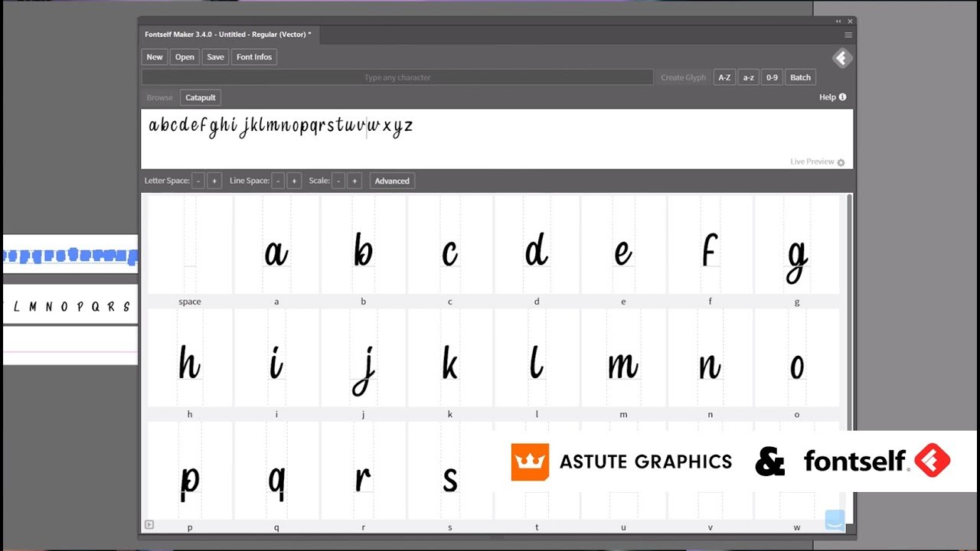Click Create Glyph
The image size is (980, 551).
click(x=683, y=77)
